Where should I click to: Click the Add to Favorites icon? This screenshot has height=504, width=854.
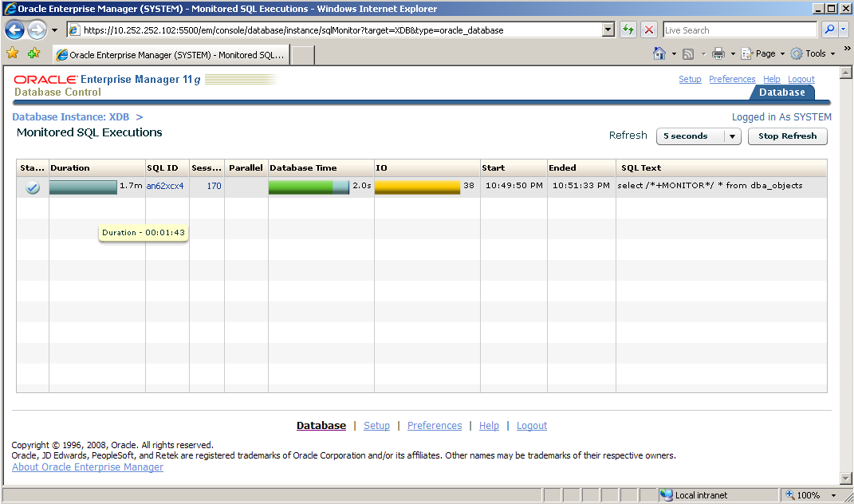[x=33, y=53]
